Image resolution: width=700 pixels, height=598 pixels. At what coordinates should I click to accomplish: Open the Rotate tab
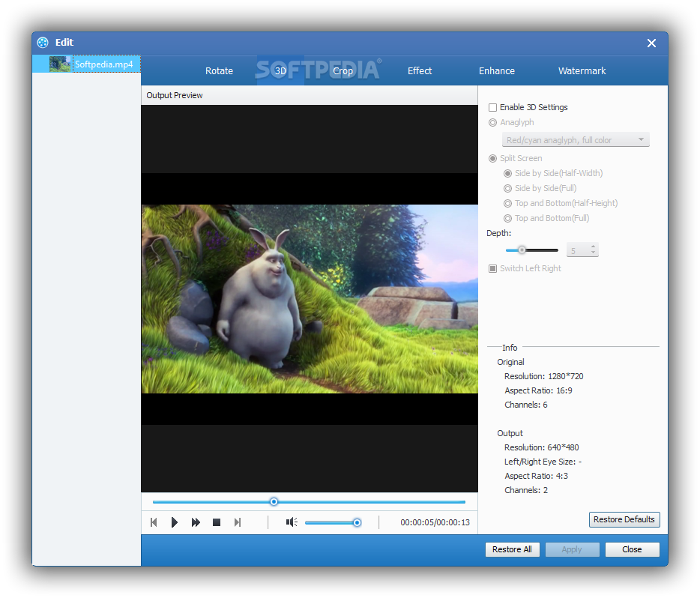pyautogui.click(x=219, y=71)
